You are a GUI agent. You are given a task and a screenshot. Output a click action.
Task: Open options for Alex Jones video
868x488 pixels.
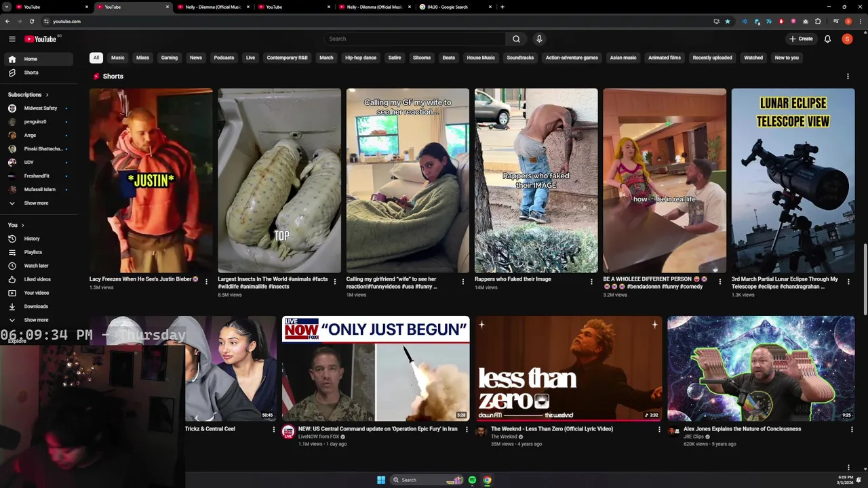point(852,429)
